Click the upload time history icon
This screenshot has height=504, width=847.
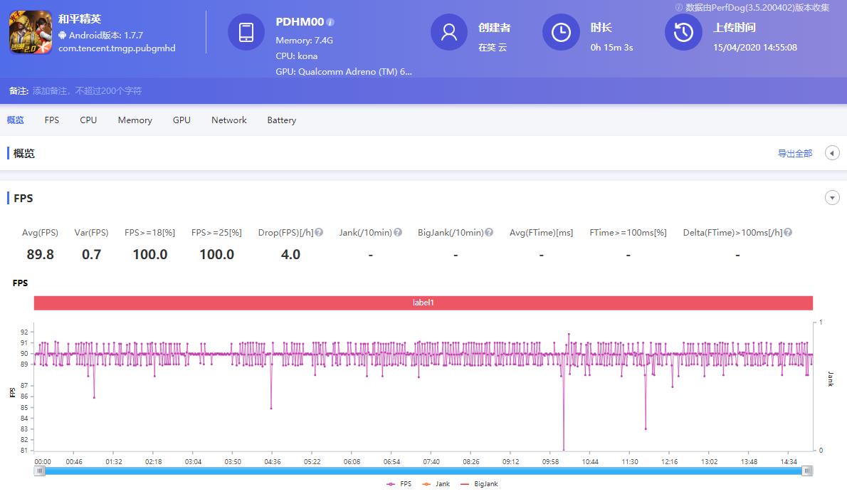coord(683,32)
